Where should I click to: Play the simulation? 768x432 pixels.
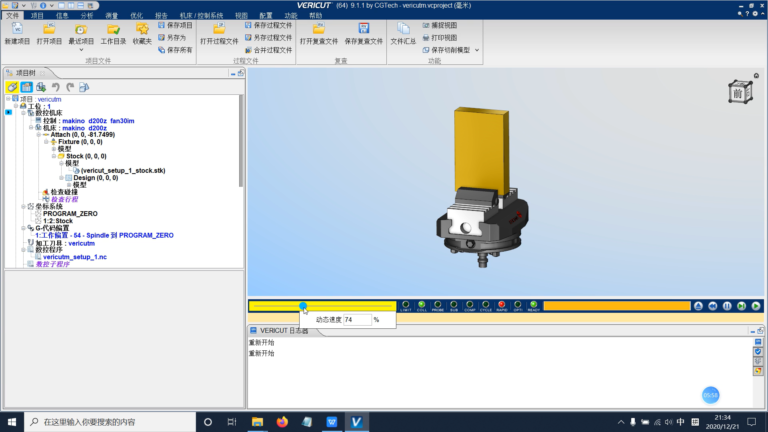(756, 306)
